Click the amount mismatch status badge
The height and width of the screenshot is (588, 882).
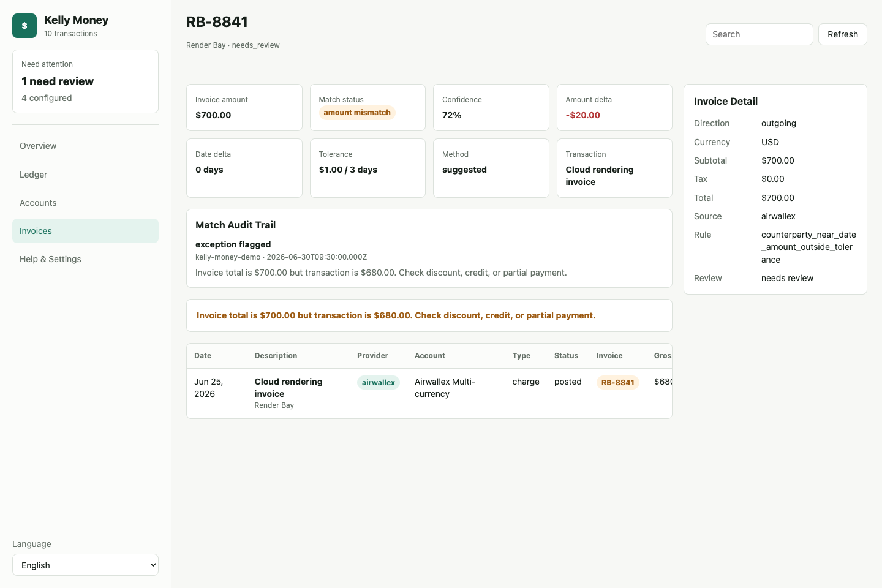click(x=357, y=113)
